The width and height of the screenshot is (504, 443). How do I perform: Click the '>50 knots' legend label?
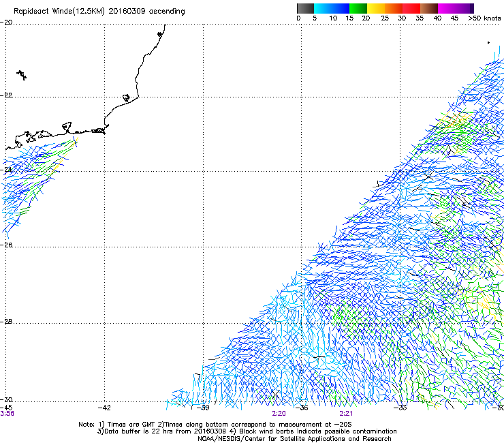484,18
